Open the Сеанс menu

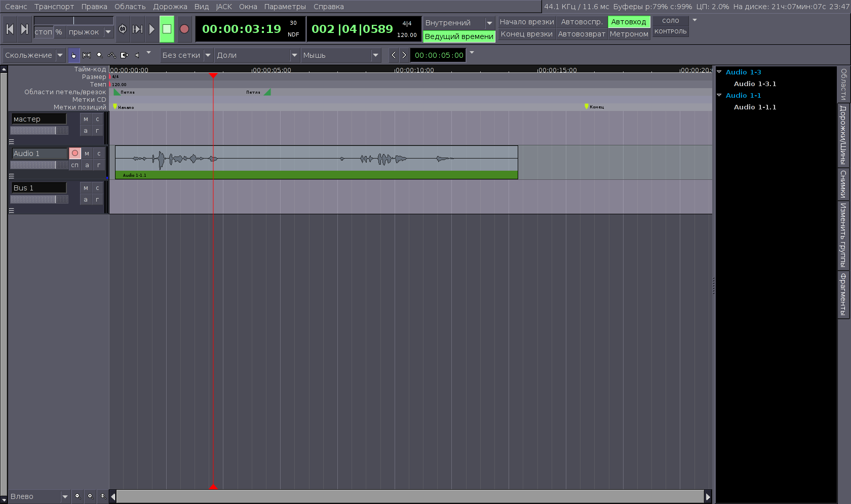(16, 7)
